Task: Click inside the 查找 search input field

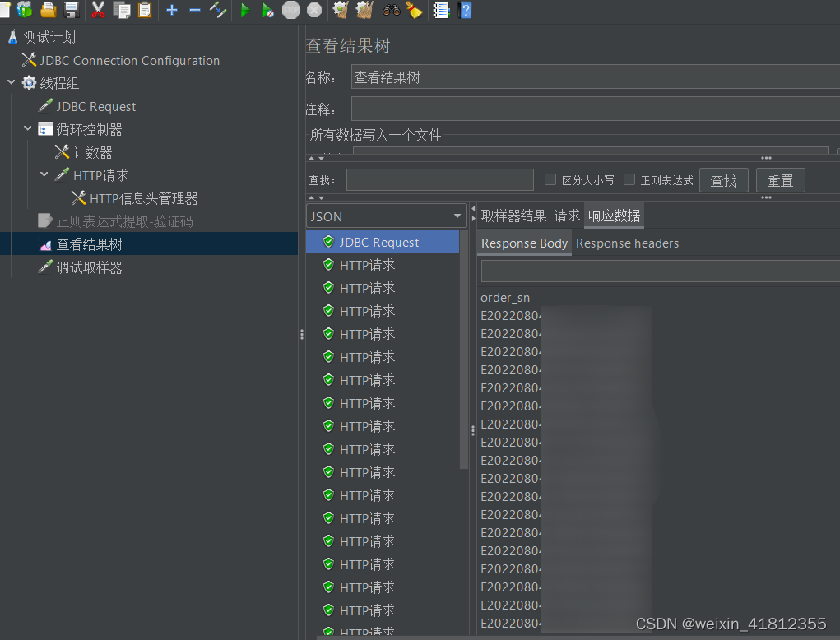Action: tap(439, 179)
